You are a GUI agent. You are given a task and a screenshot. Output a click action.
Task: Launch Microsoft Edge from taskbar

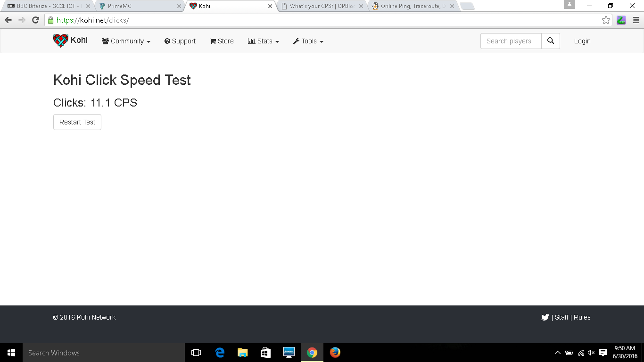pos(220,353)
